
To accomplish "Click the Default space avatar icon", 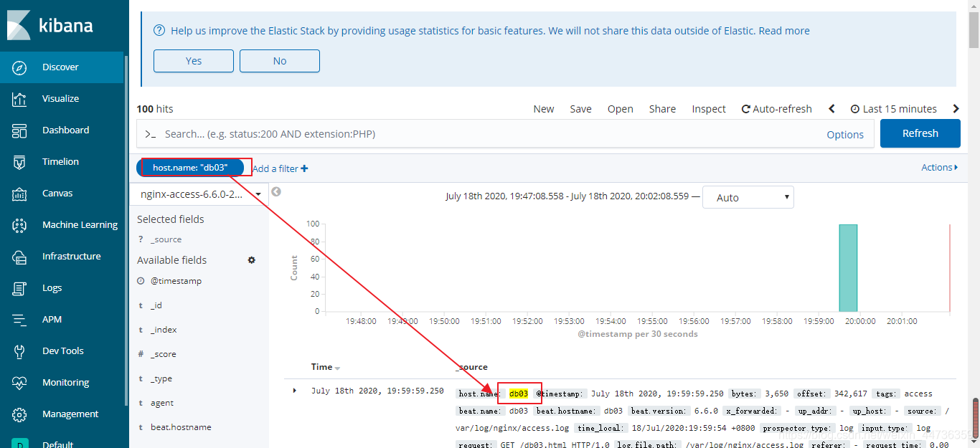I will [x=20, y=443].
